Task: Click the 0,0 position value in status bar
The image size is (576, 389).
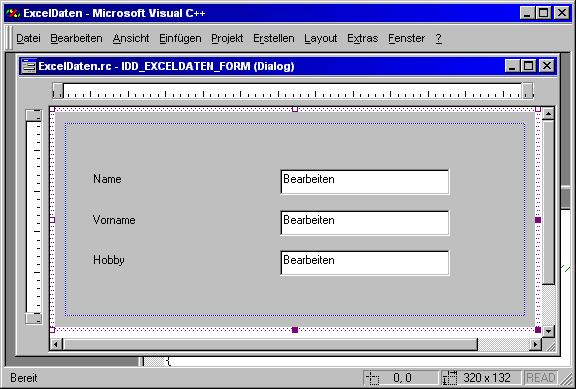Action: pos(402,378)
